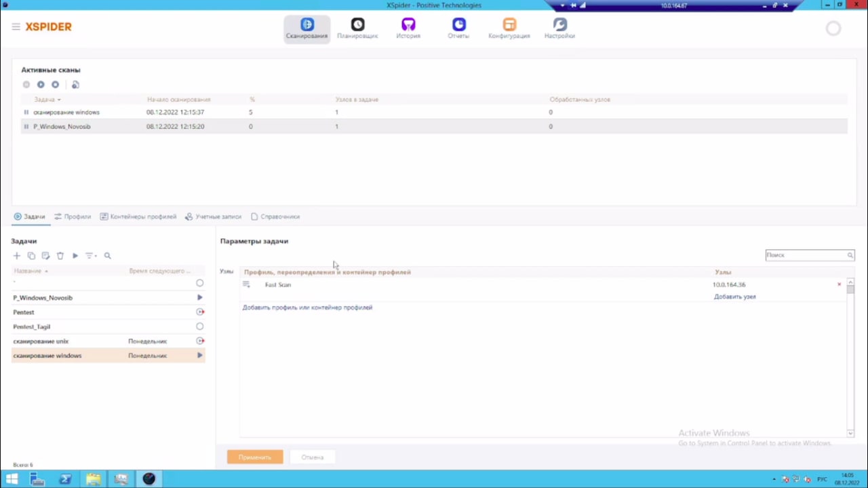Open the Отчеты section
This screenshot has width=868, height=488.
[458, 29]
